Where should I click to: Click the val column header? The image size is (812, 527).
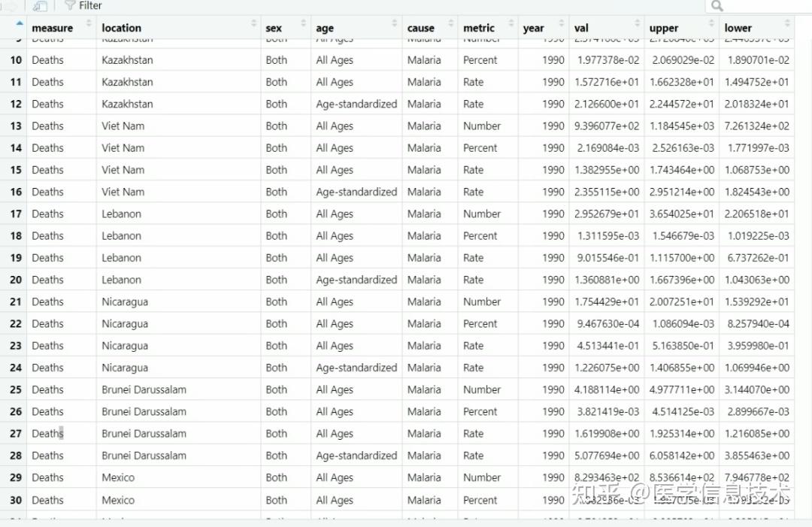click(x=581, y=28)
